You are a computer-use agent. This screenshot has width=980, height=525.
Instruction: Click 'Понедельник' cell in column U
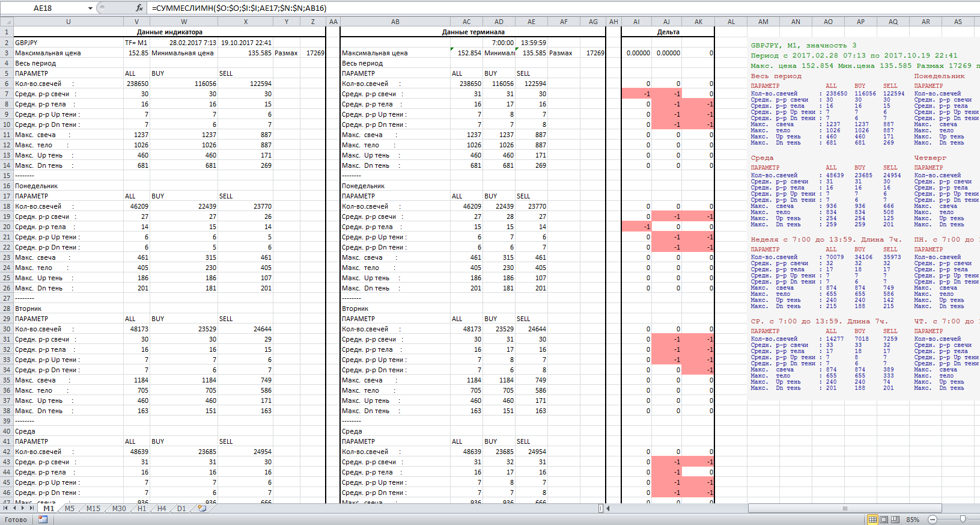(x=68, y=186)
